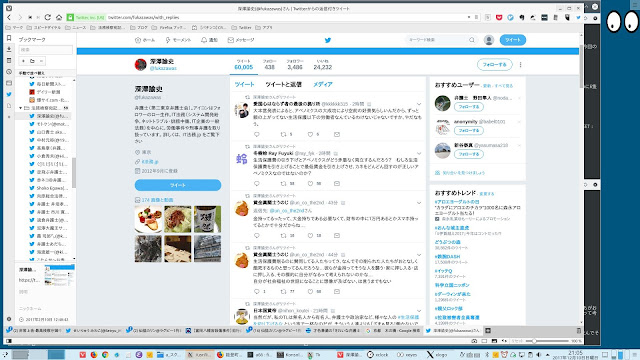Open xeyes in the taskbar
The image size is (640, 360).
point(407,355)
